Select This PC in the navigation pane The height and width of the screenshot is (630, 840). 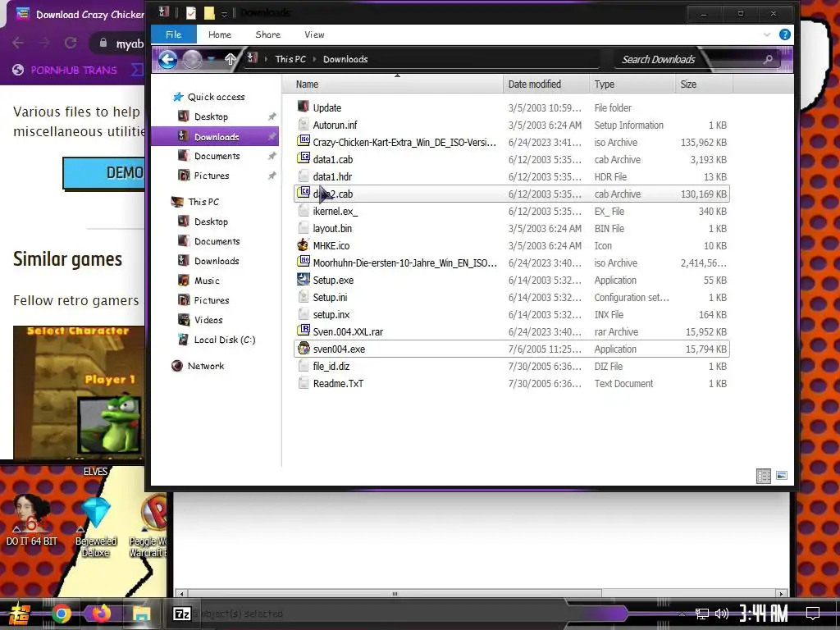point(203,202)
